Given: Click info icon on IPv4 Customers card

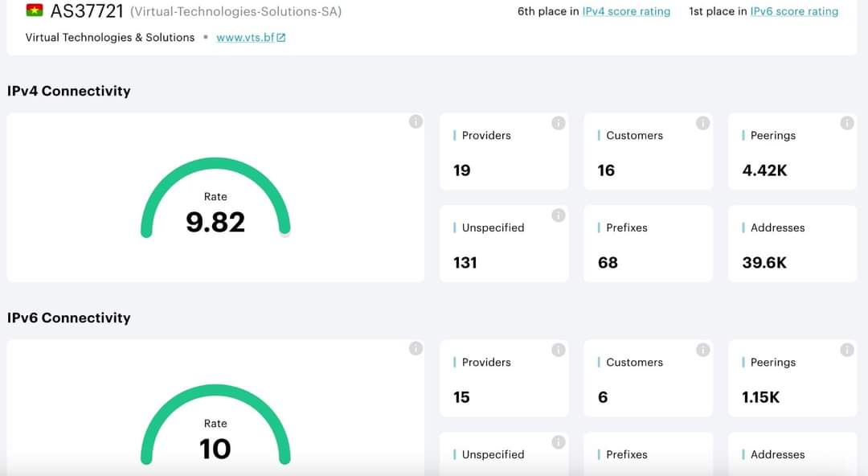Looking at the screenshot, I should 702,123.
